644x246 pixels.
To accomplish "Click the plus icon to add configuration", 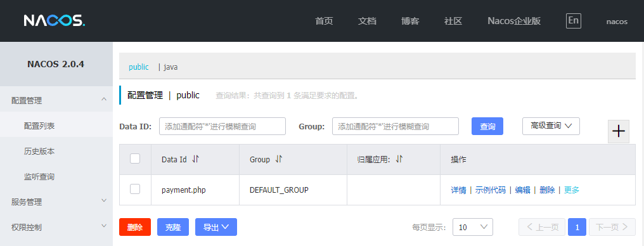I will [618, 131].
